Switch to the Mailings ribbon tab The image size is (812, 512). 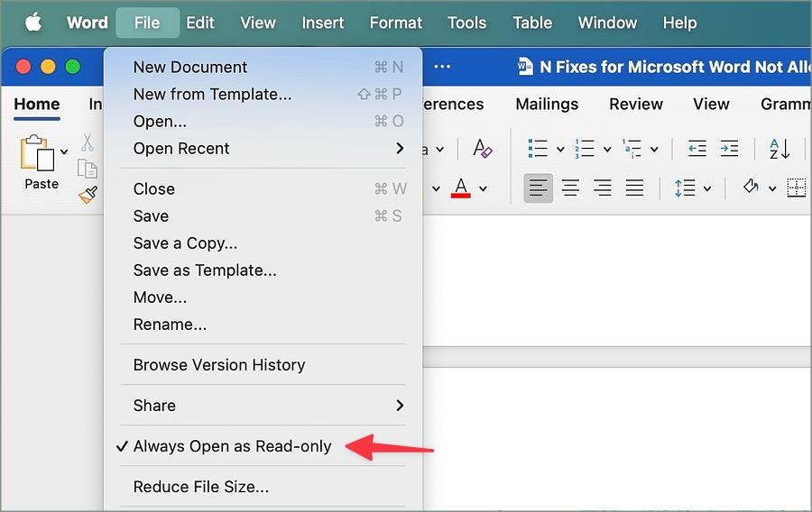[x=547, y=105]
